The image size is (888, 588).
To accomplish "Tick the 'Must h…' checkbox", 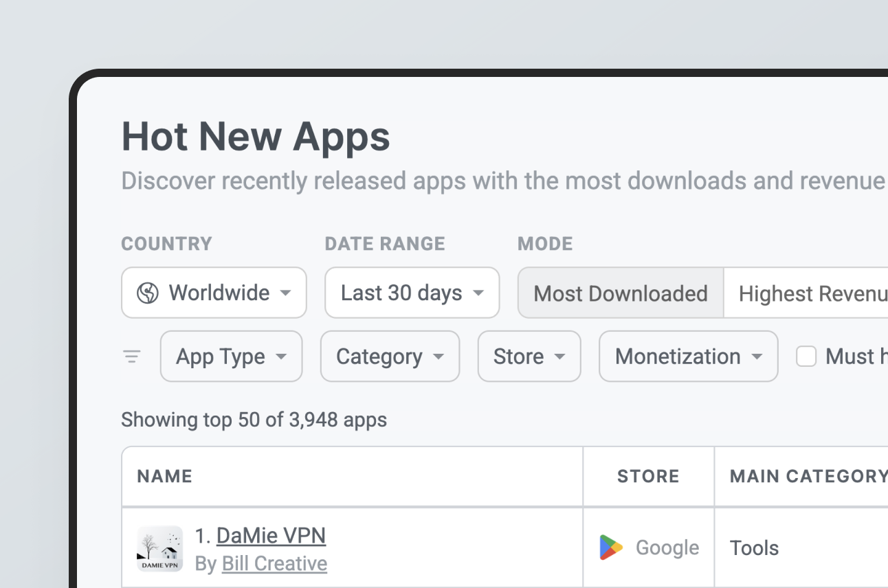I will pos(806,357).
